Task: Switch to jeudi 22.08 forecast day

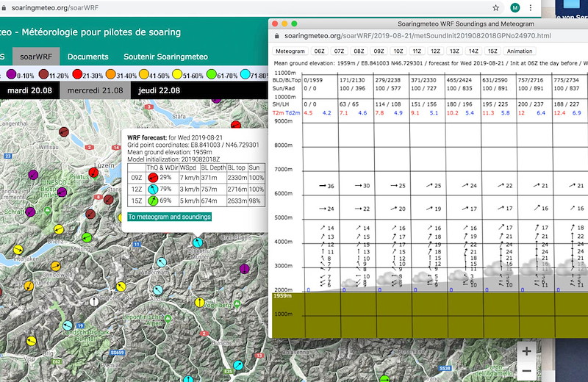Action: coord(159,90)
